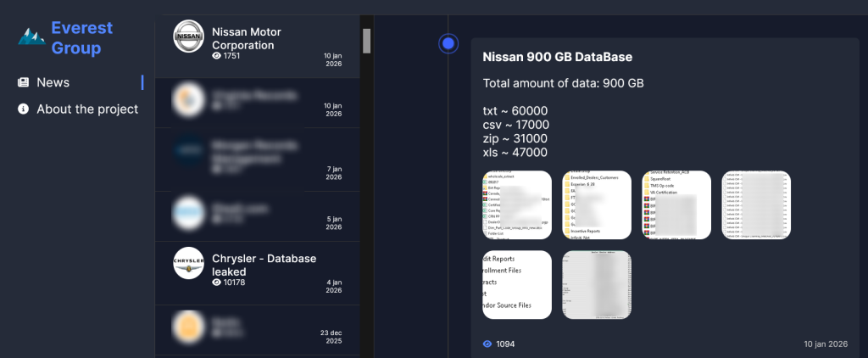Click the eye icon next to 1094 views
Image resolution: width=868 pixels, height=358 pixels.
tap(487, 344)
